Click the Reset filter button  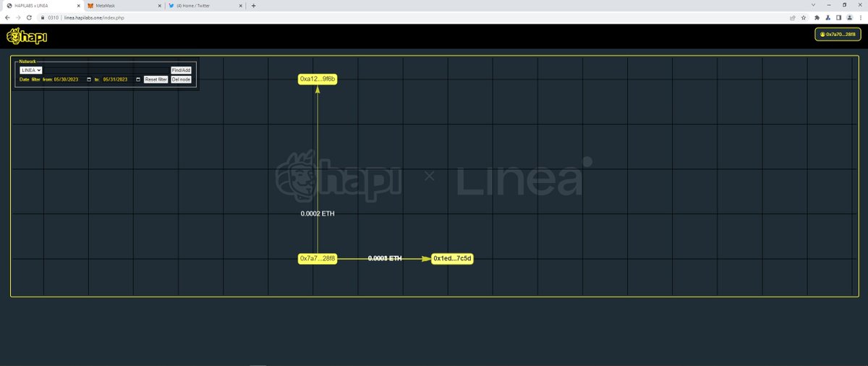156,80
